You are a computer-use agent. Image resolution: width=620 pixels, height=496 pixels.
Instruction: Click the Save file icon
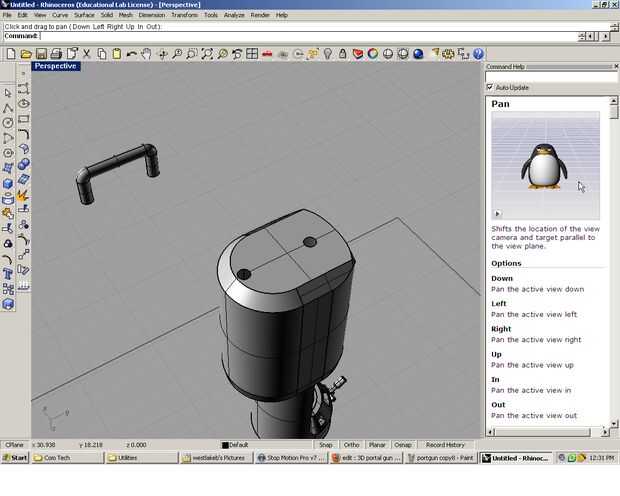[x=41, y=54]
